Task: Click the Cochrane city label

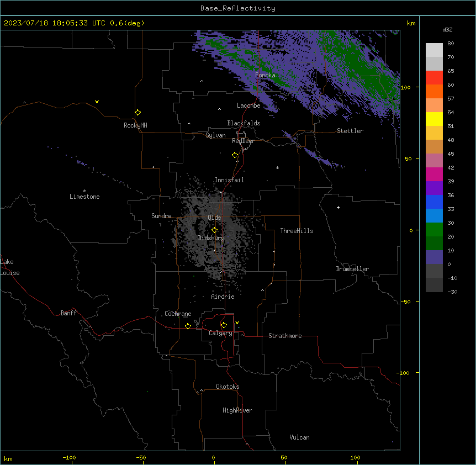Action: (178, 314)
